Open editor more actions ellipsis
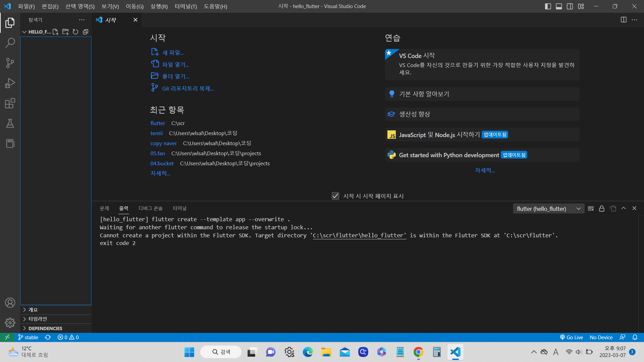This screenshot has height=362, width=644. pos(634,20)
